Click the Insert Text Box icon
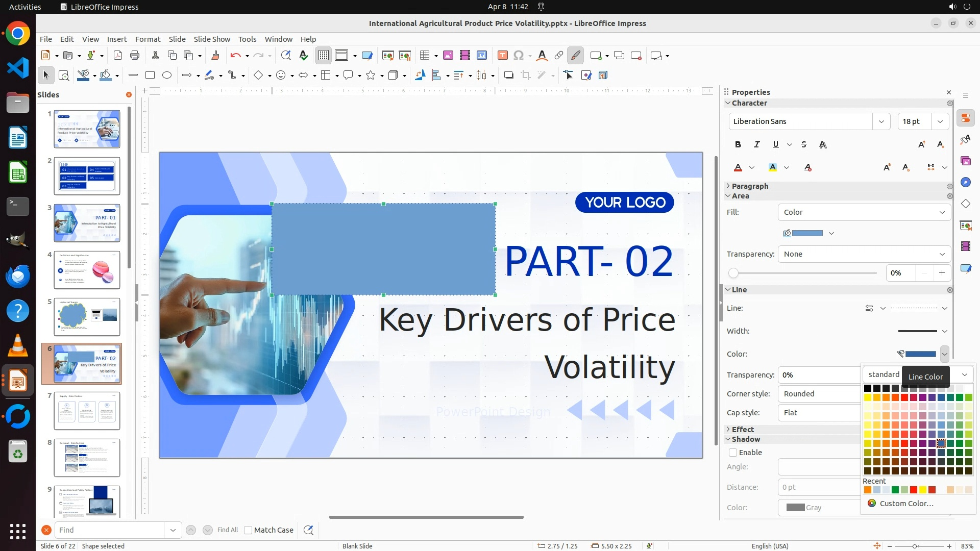 pos(502,56)
